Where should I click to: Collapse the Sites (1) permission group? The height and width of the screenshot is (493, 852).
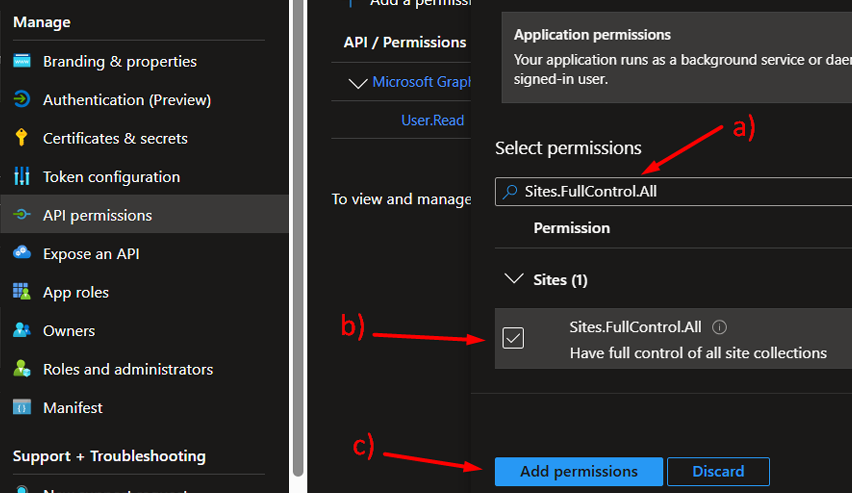(515, 280)
